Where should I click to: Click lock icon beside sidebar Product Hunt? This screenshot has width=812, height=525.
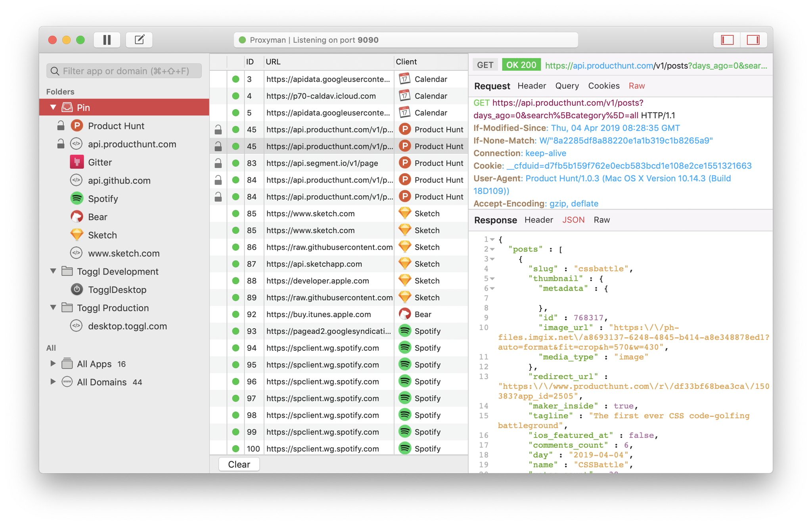pos(61,126)
